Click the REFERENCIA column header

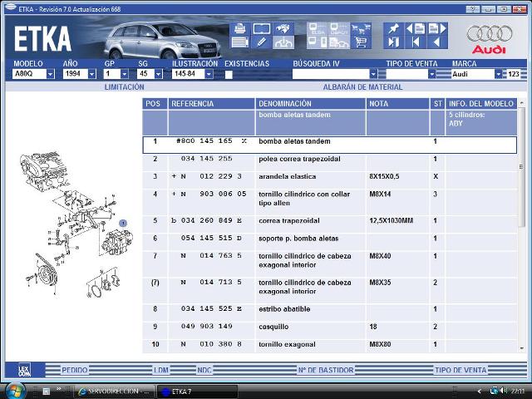click(211, 103)
